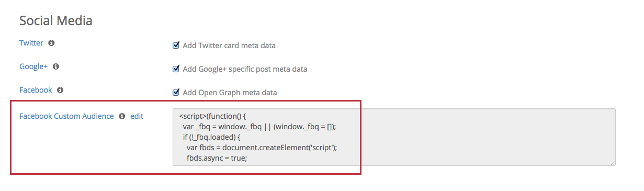Toggle the Google+ specific post meta data checkbox
Image resolution: width=644 pixels, height=191 pixels.
click(x=176, y=69)
